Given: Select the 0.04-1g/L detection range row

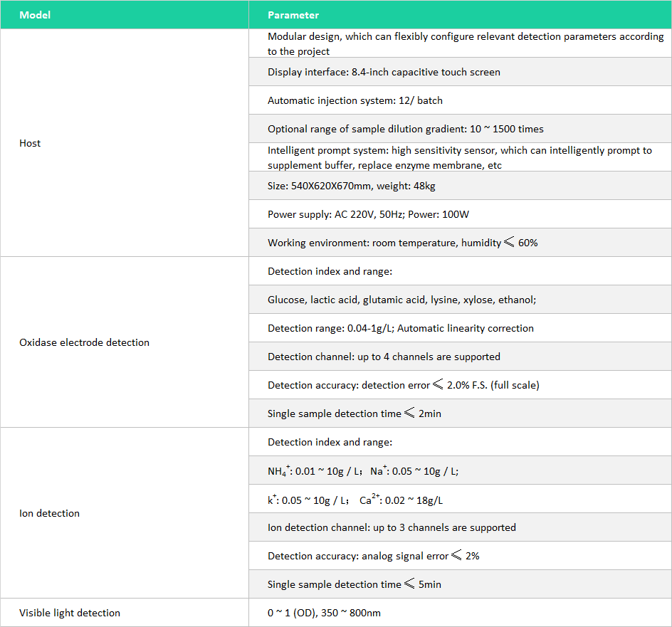Looking at the screenshot, I should point(400,328).
